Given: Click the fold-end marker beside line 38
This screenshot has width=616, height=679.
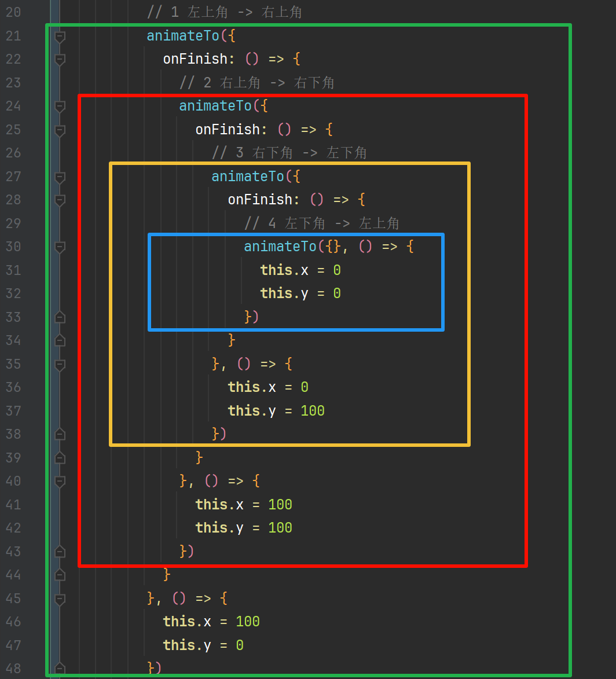Looking at the screenshot, I should (x=60, y=434).
